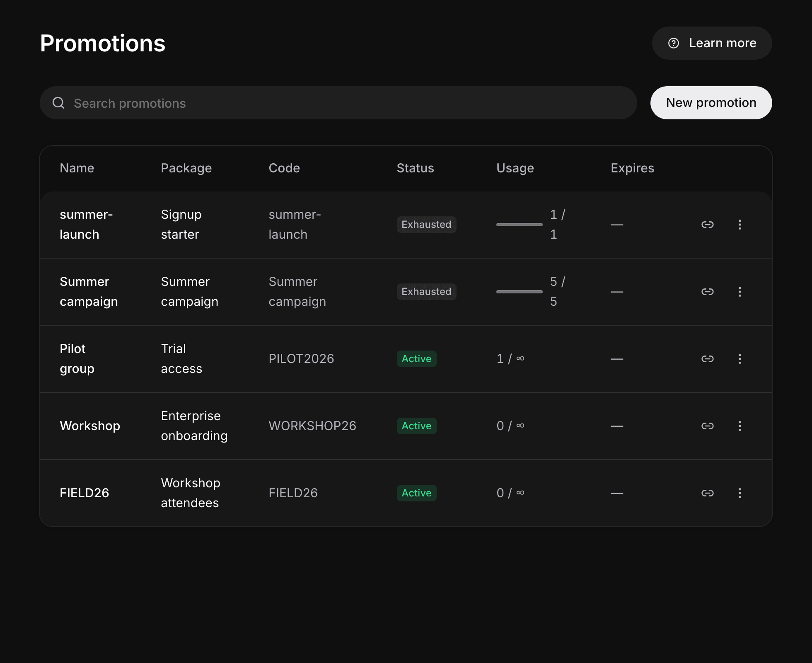Click the Signup starter package cell
This screenshot has height=663, width=812.
181,225
